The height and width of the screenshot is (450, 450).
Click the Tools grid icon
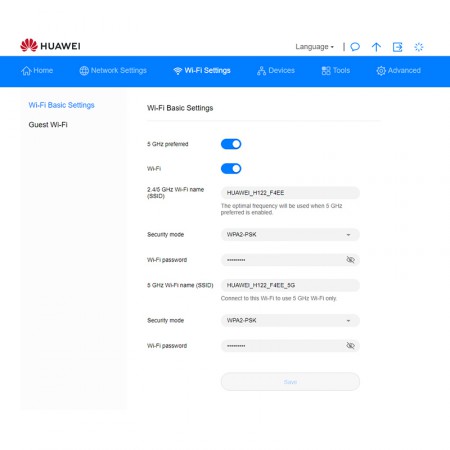pos(326,71)
